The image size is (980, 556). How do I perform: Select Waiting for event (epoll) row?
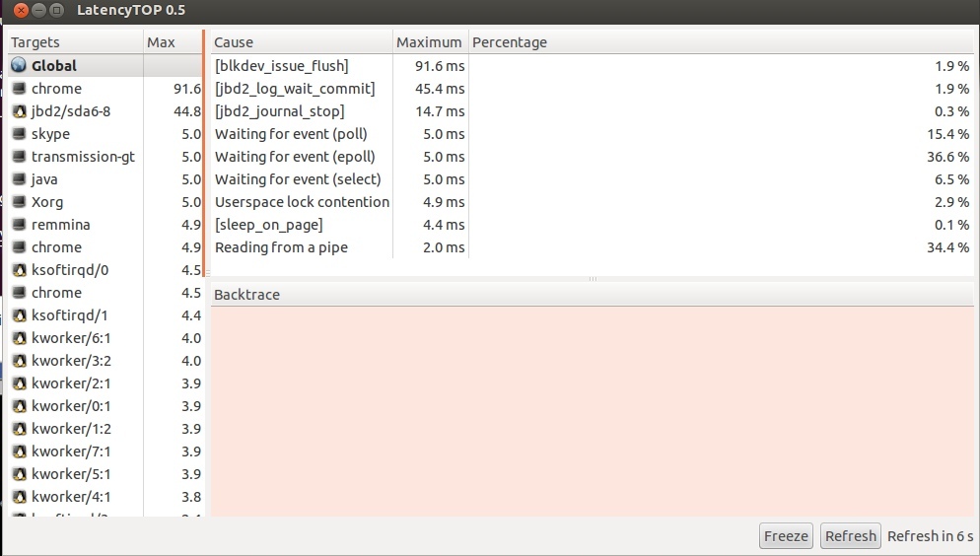pos(592,156)
